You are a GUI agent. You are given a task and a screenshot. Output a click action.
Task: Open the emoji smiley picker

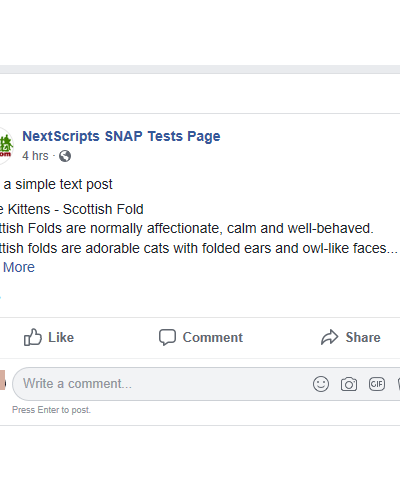[321, 384]
